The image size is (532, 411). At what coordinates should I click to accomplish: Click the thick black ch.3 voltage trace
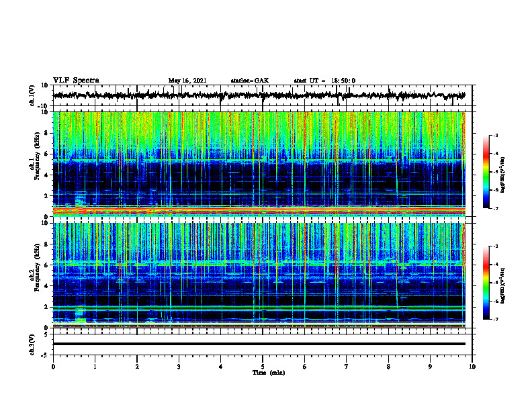pyautogui.click(x=259, y=344)
